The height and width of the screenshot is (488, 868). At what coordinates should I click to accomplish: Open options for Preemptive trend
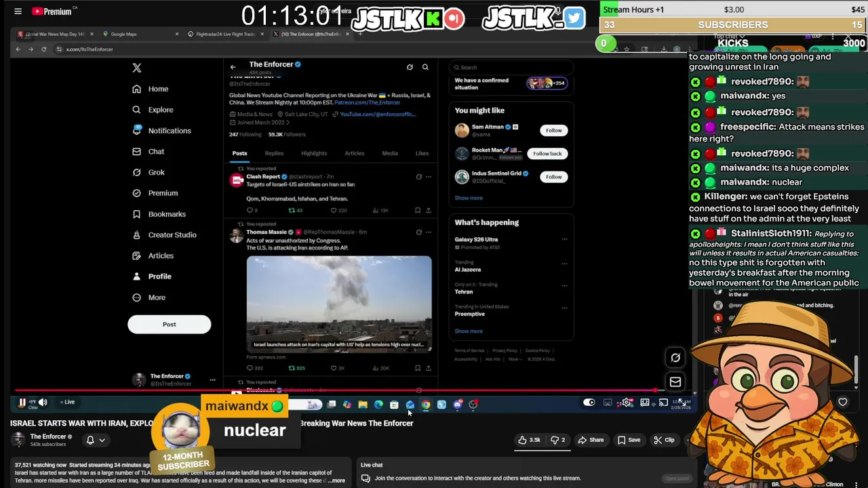pos(564,307)
